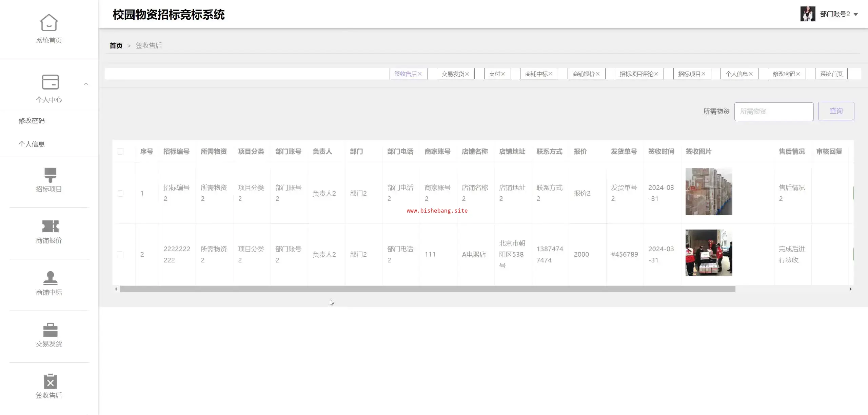
Task: Open 交易发货 briefcase icon
Action: coord(50,330)
